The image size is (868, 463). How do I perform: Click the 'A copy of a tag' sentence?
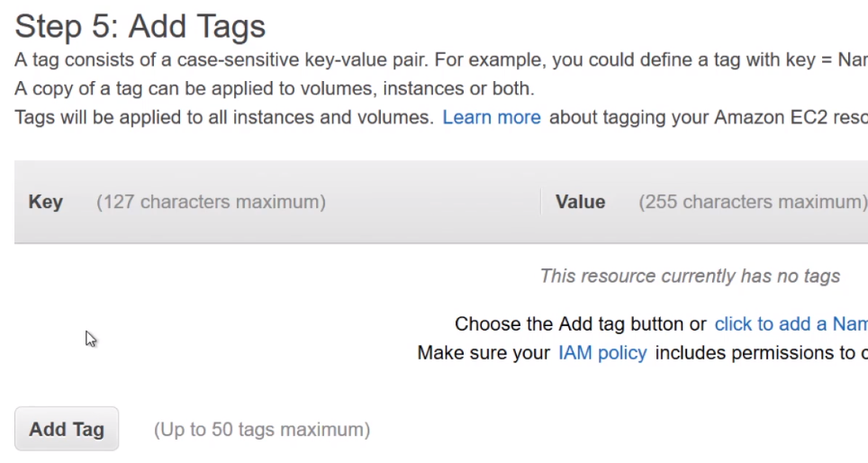(274, 89)
